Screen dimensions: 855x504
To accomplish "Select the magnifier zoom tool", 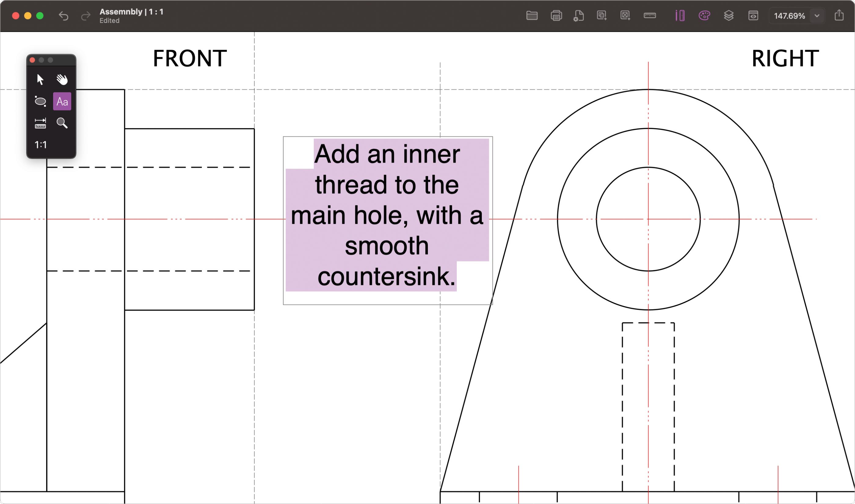I will (x=63, y=123).
